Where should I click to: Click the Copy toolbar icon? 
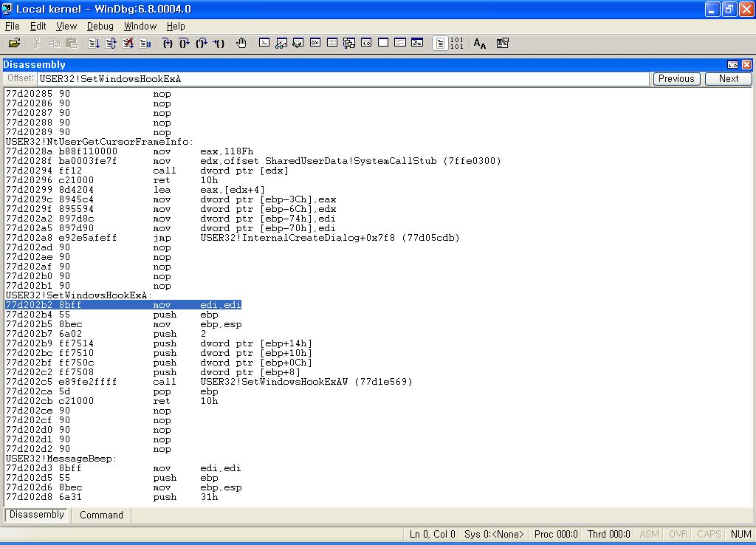[x=54, y=44]
